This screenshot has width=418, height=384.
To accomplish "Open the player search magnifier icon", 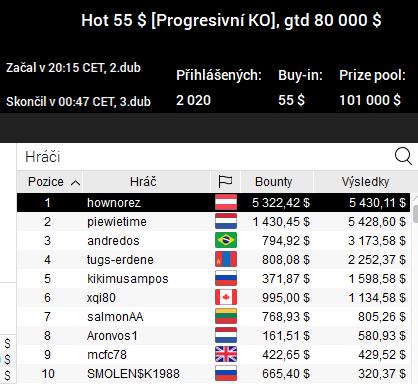I will [x=403, y=156].
